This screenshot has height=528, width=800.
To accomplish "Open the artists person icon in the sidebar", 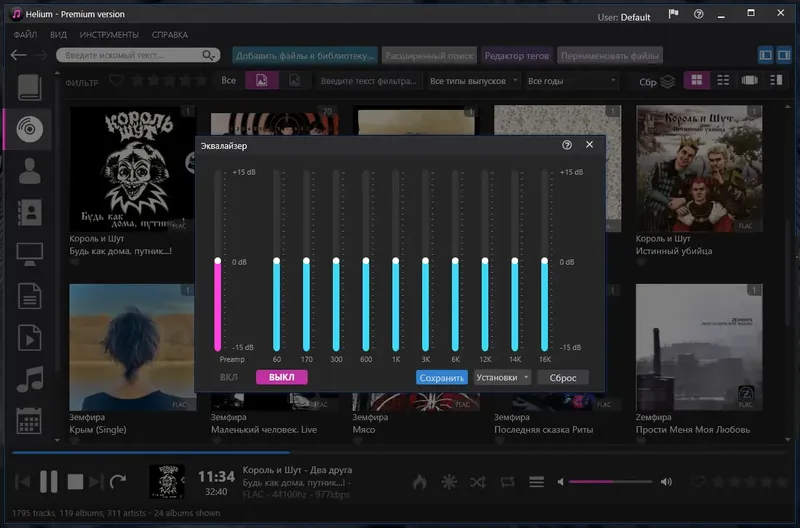I will pyautogui.click(x=30, y=170).
